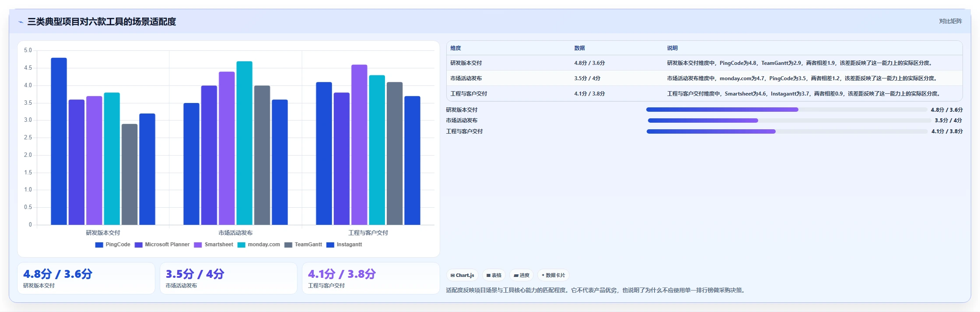The height and width of the screenshot is (312, 980).
Task: Click the PingCode bar in 研发版本交付 group
Action: click(x=59, y=141)
